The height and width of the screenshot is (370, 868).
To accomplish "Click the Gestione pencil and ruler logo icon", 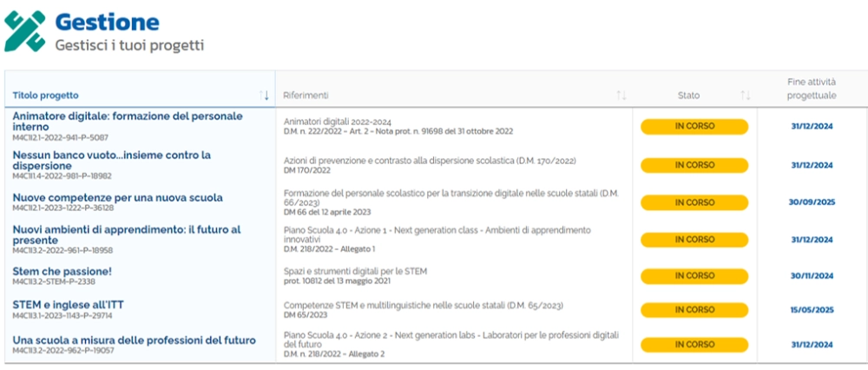I will pyautogui.click(x=25, y=31).
